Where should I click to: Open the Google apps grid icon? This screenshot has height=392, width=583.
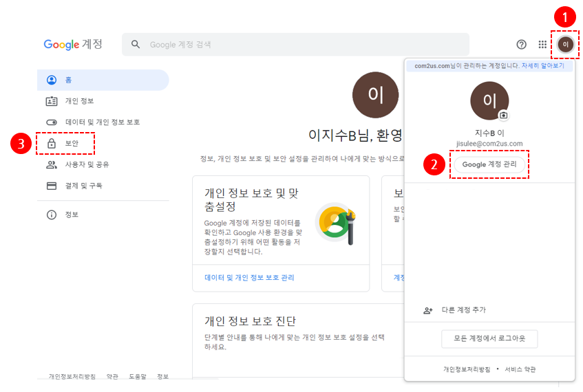click(x=542, y=45)
